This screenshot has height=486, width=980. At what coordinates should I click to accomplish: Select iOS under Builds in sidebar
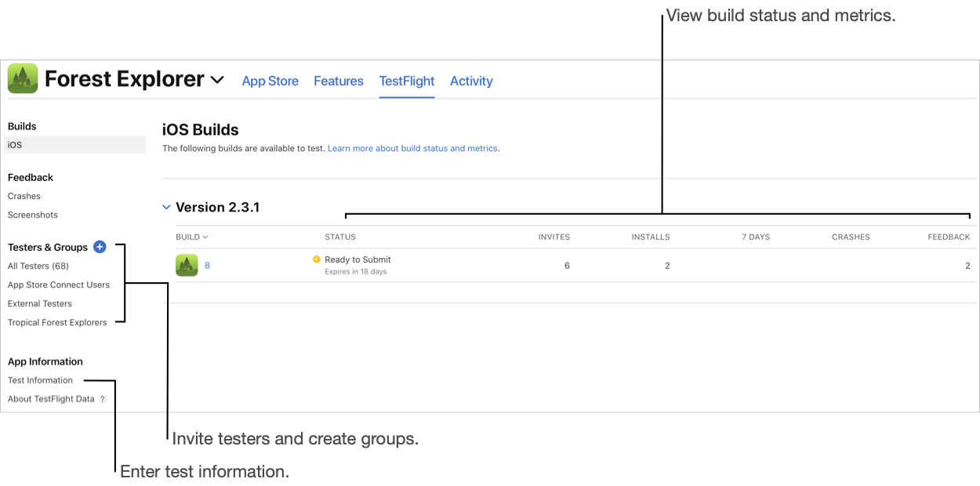(x=75, y=145)
